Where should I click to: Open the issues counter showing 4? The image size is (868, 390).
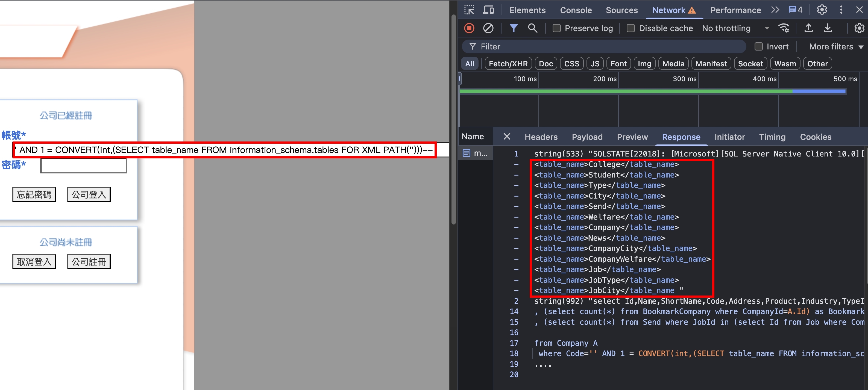point(796,10)
